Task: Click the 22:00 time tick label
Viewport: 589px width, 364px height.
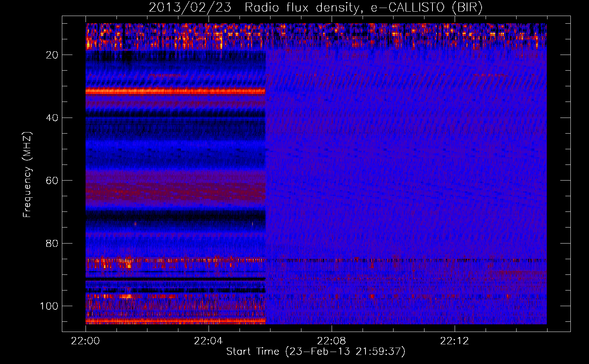Action: [86, 341]
